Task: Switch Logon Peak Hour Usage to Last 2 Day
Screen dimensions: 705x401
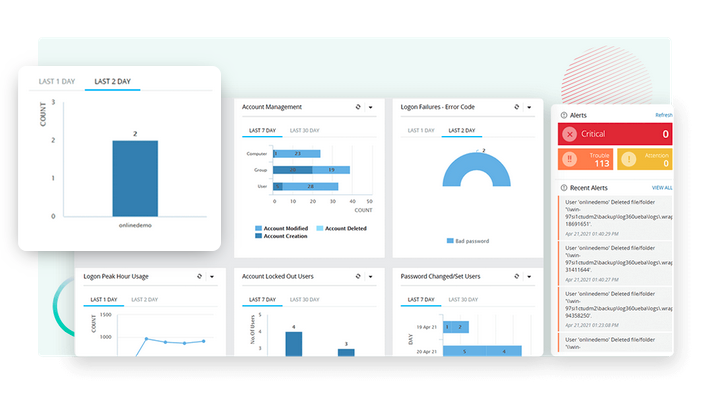Action: (x=144, y=299)
